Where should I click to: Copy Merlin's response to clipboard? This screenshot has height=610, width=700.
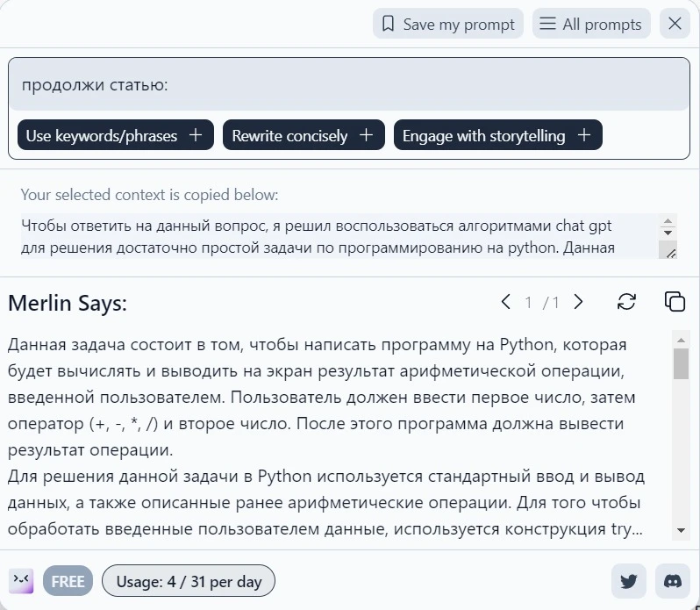pyautogui.click(x=675, y=301)
